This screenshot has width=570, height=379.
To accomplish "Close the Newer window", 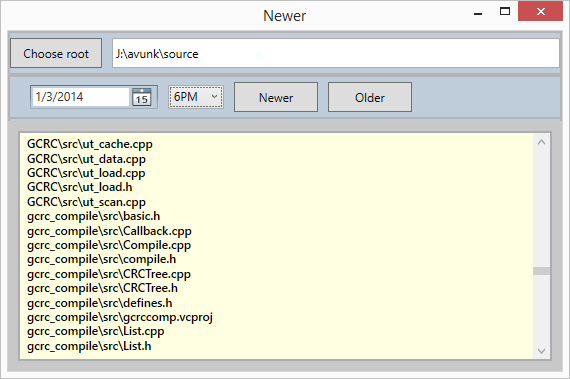I will coord(541,12).
